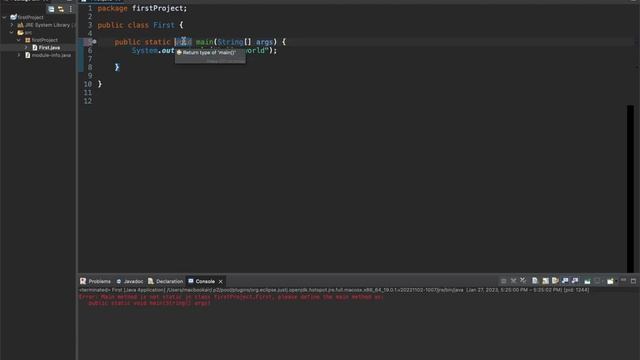This screenshot has width=640, height=360.
Task: Switch to the Javadoc tab
Action: tap(130, 281)
